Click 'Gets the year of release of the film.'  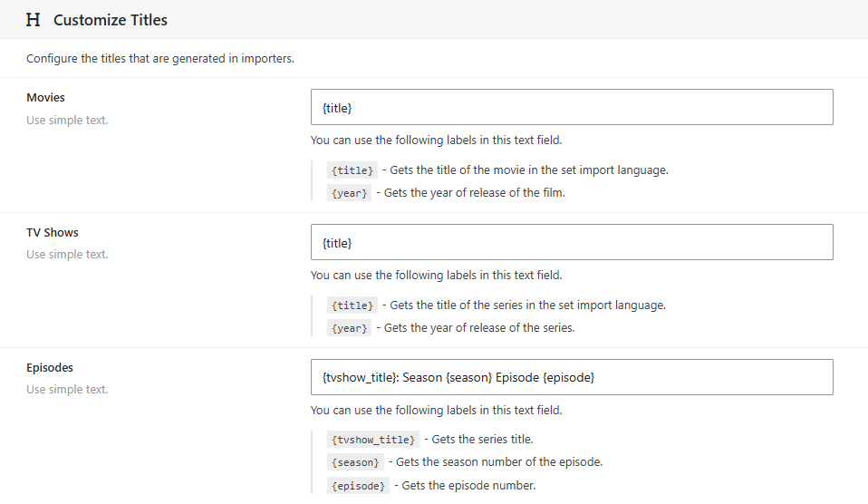coord(475,193)
